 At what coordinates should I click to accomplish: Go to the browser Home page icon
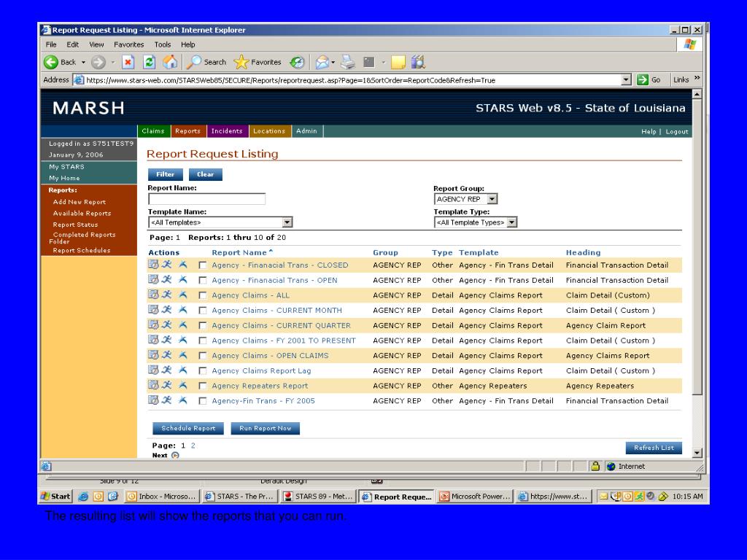170,62
